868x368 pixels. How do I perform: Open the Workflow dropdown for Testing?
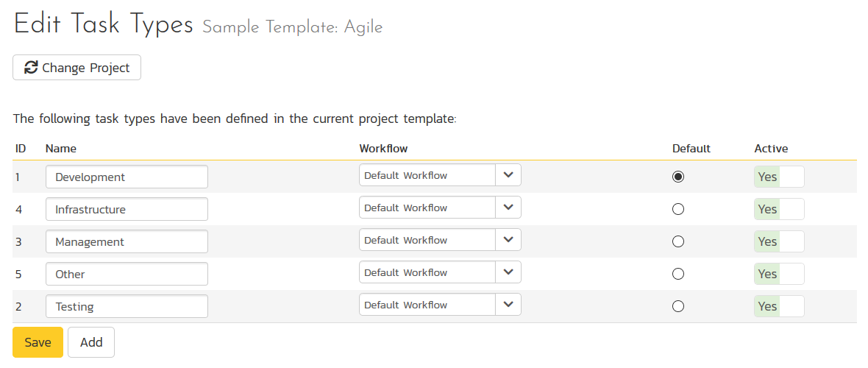tap(440, 305)
